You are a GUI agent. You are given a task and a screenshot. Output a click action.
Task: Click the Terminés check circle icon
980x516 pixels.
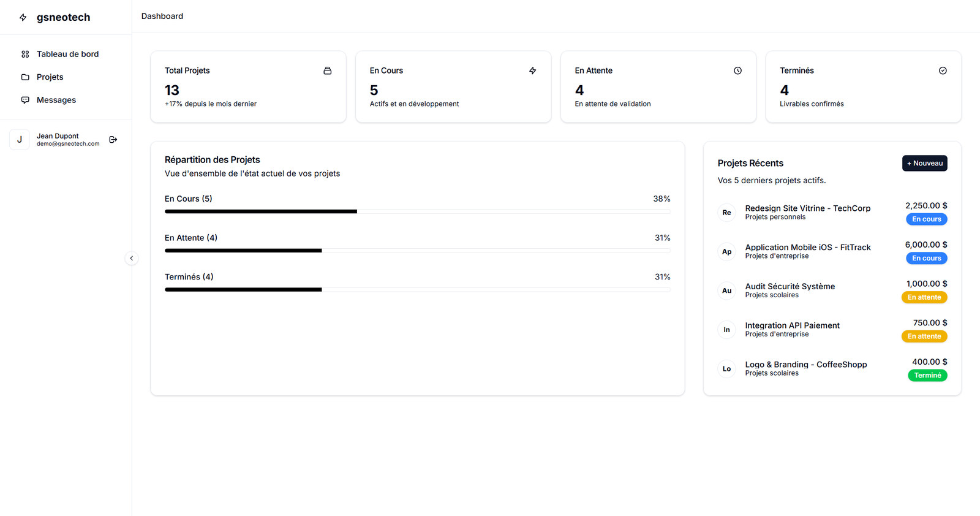[x=943, y=70]
